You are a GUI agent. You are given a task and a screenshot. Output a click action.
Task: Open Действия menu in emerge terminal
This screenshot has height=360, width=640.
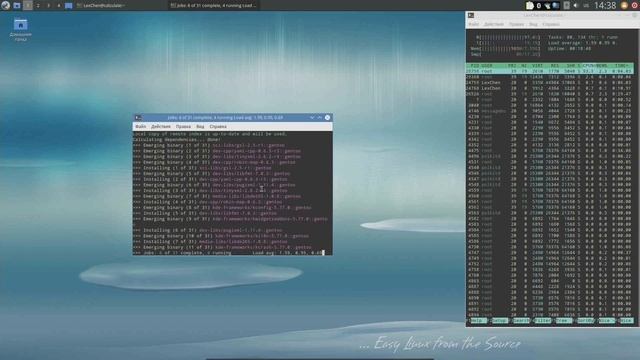click(161, 127)
